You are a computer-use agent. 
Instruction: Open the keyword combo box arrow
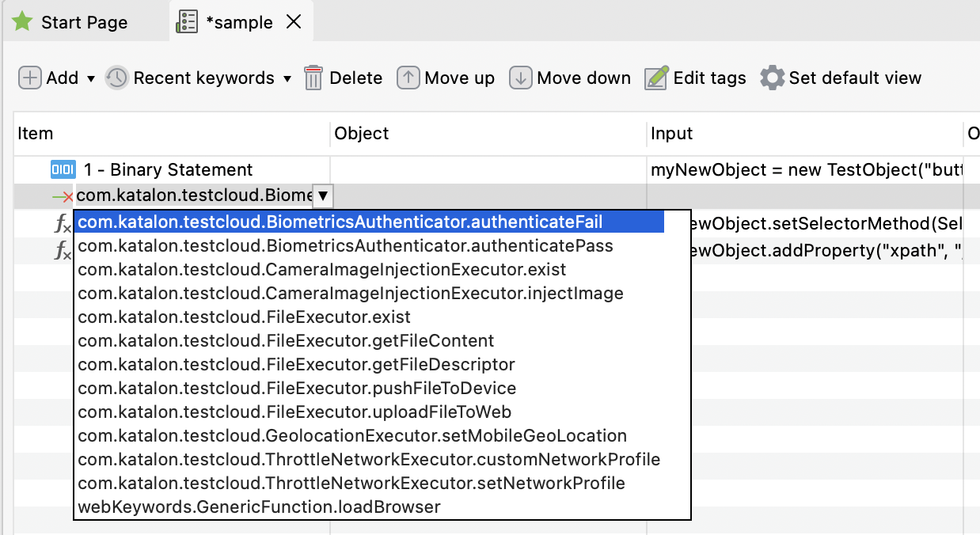click(322, 195)
